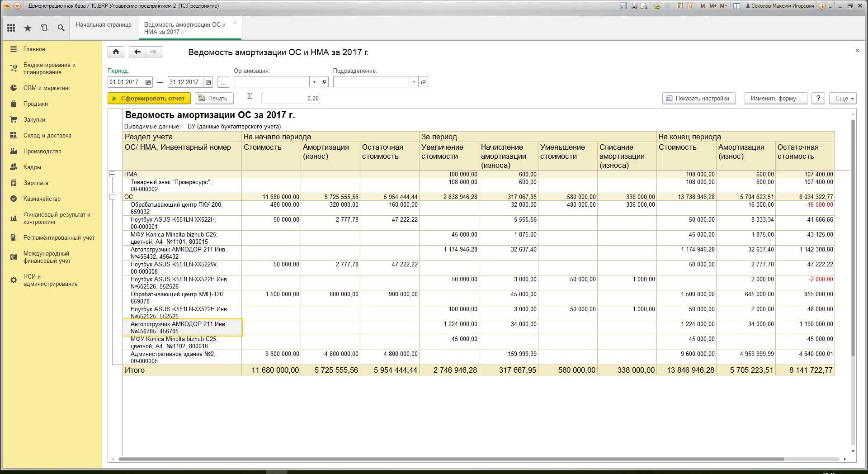Collapse the ОС group in report
This screenshot has width=868, height=474.
pos(112,197)
